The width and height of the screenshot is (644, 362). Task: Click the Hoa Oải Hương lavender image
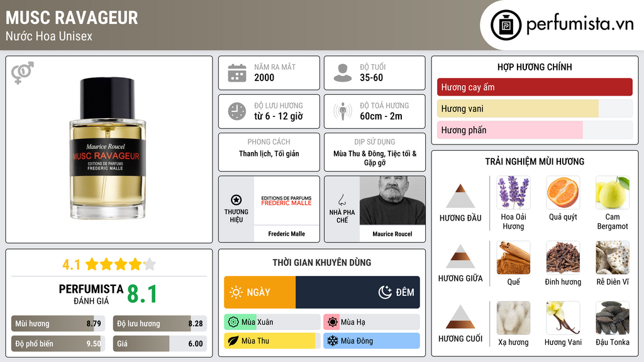click(x=513, y=192)
